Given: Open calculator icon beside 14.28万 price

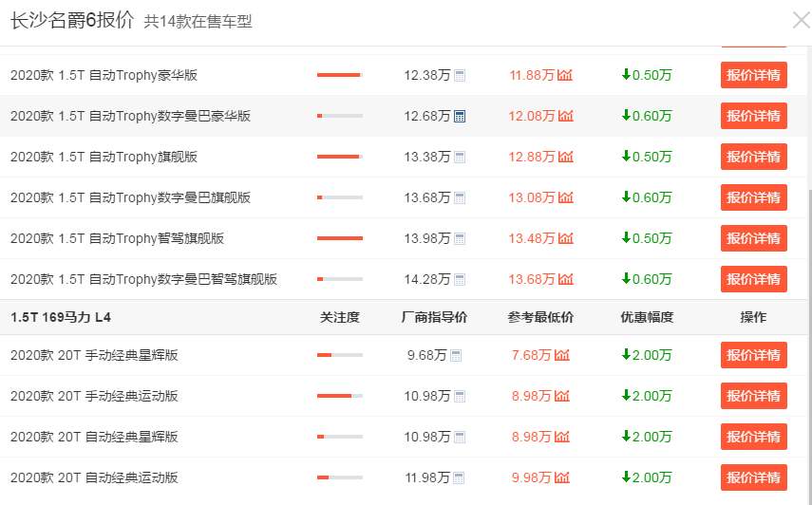Looking at the screenshot, I should click(x=460, y=280).
